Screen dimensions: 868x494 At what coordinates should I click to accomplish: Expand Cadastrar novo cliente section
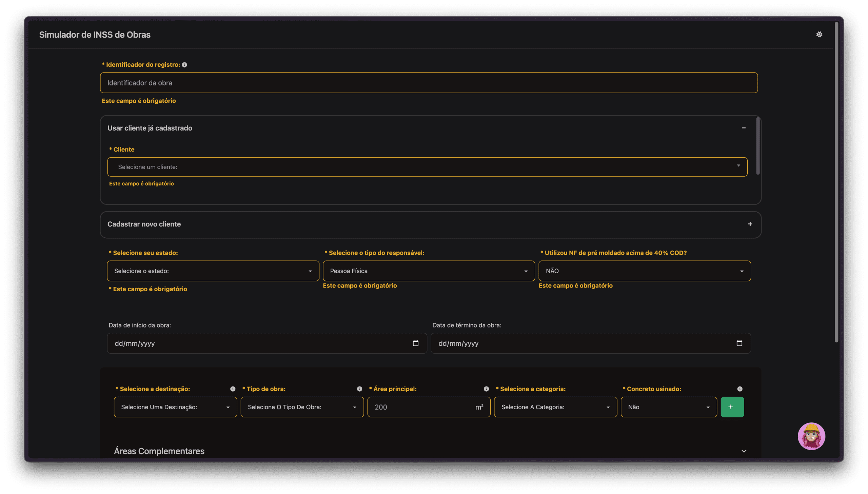(x=750, y=224)
